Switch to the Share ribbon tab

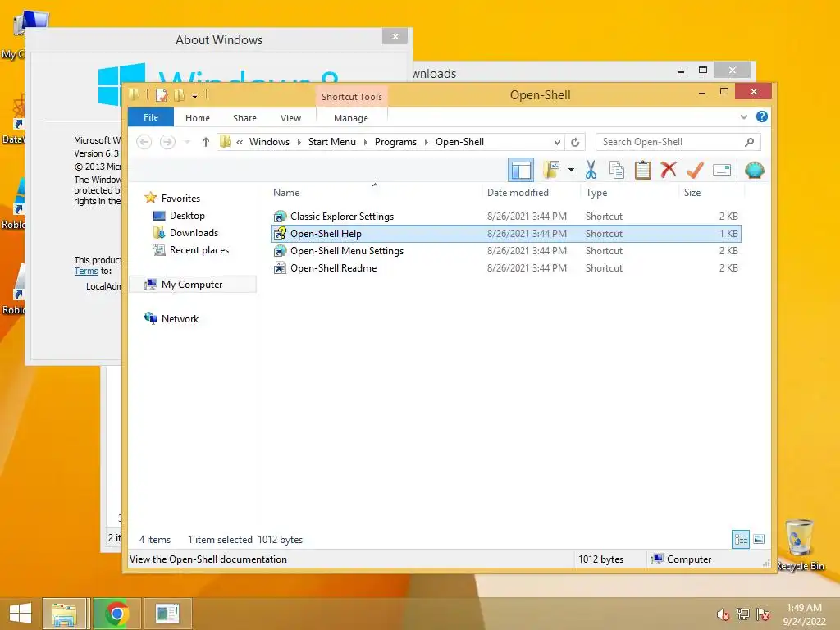point(244,118)
